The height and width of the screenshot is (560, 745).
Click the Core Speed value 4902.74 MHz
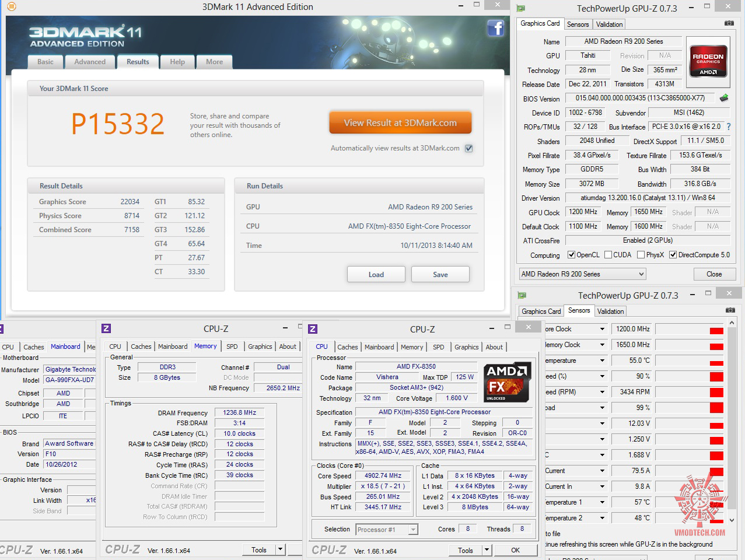(x=383, y=476)
